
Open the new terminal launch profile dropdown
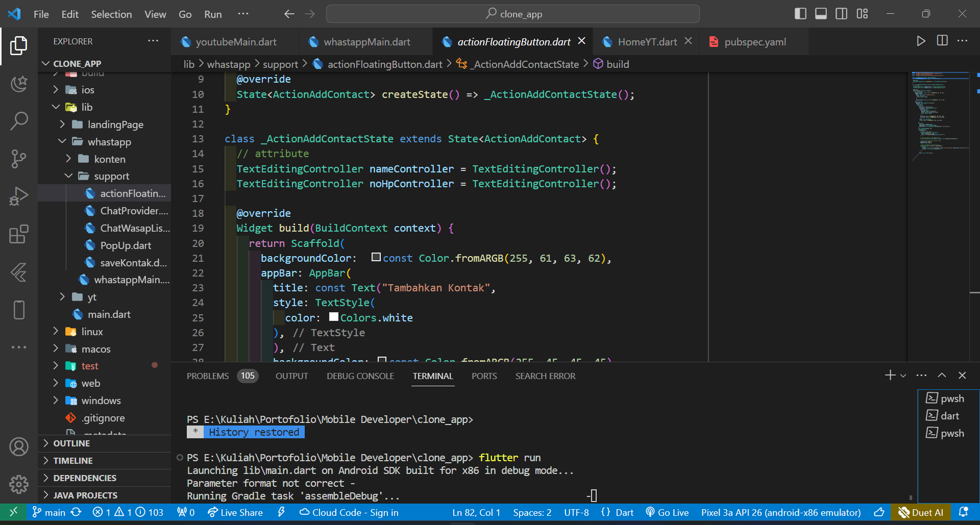(903, 376)
